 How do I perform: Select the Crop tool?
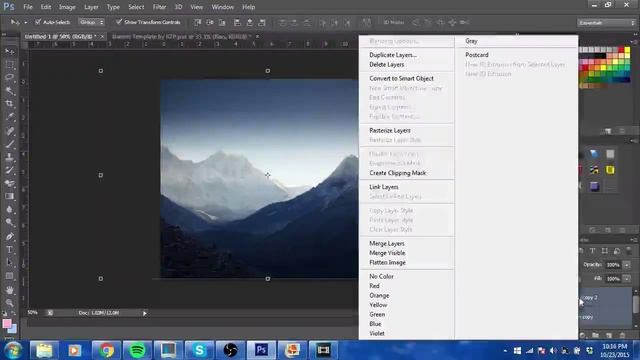click(x=10, y=104)
